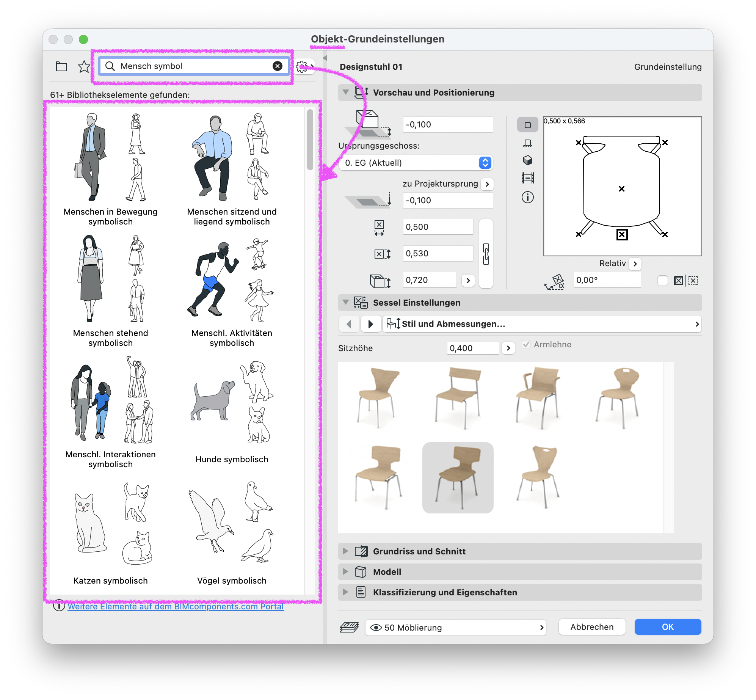Screen dimensions: 756x700
Task: Open the Relativ angle mode menu
Action: tap(635, 264)
